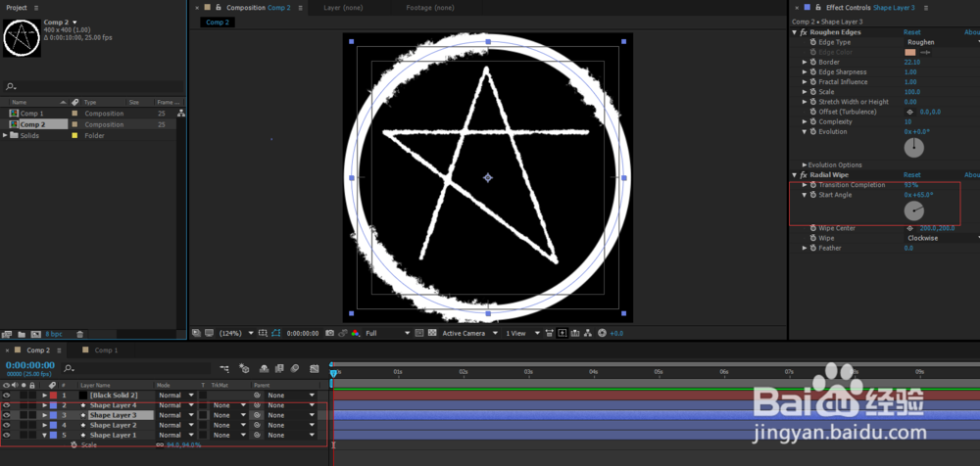Image resolution: width=980 pixels, height=466 pixels.
Task: Click stopwatch for Border property
Action: (813, 63)
